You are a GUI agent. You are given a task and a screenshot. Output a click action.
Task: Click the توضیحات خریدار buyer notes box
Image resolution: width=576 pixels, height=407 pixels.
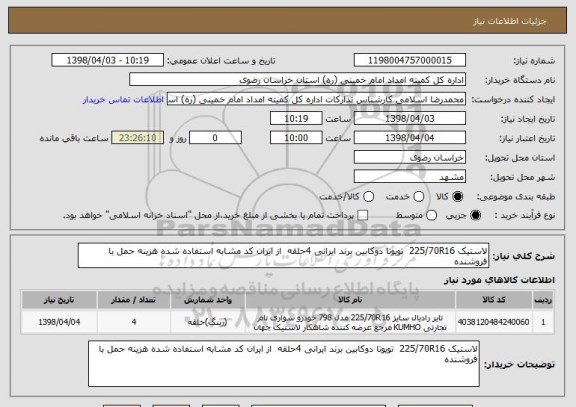pos(284,364)
